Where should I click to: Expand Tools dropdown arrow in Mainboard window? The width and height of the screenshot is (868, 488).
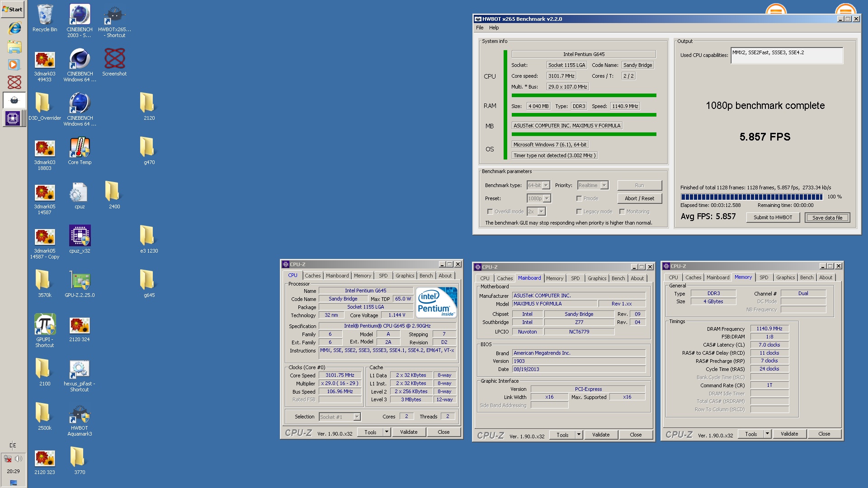point(579,435)
